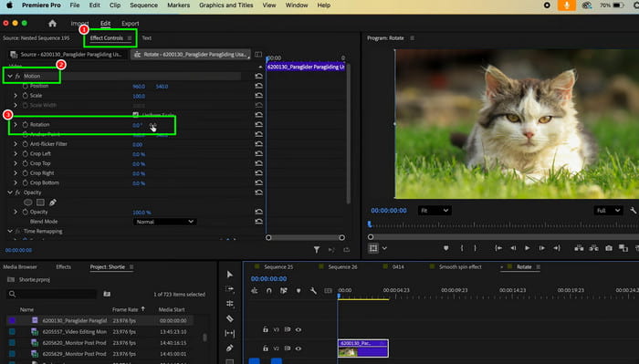Image resolution: width=639 pixels, height=364 pixels.
Task: Click Mark In button
Action: pos(462,248)
